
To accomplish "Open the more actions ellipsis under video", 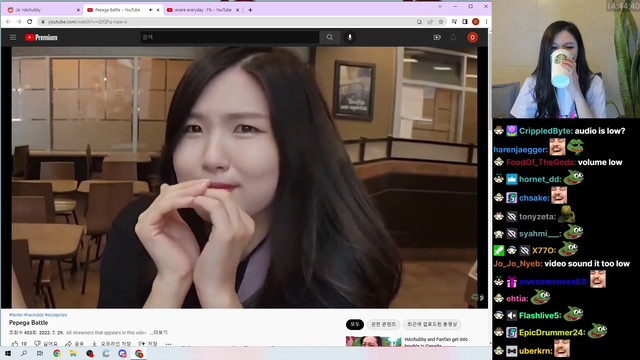I will coord(169,344).
